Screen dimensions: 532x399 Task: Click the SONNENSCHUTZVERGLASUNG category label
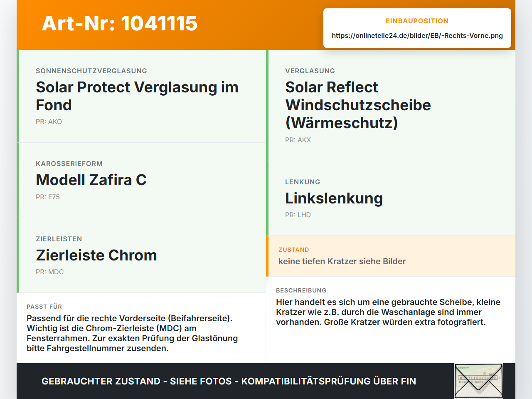[x=91, y=71]
